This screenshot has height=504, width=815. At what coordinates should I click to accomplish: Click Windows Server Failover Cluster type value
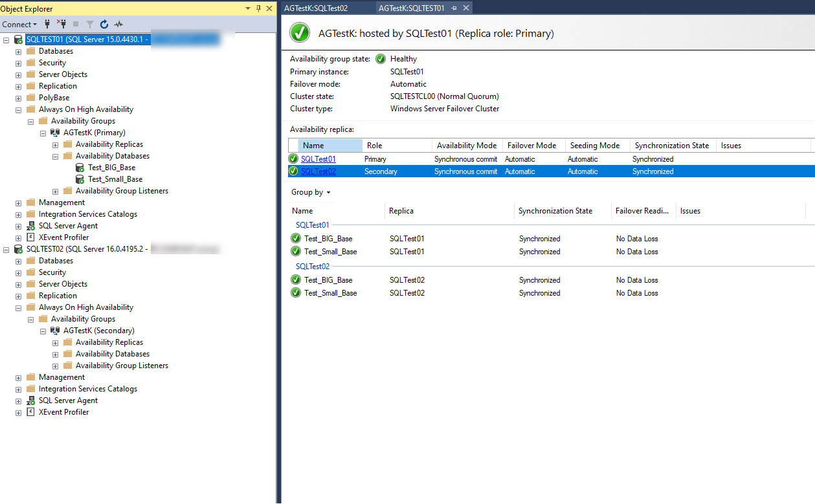coord(445,109)
